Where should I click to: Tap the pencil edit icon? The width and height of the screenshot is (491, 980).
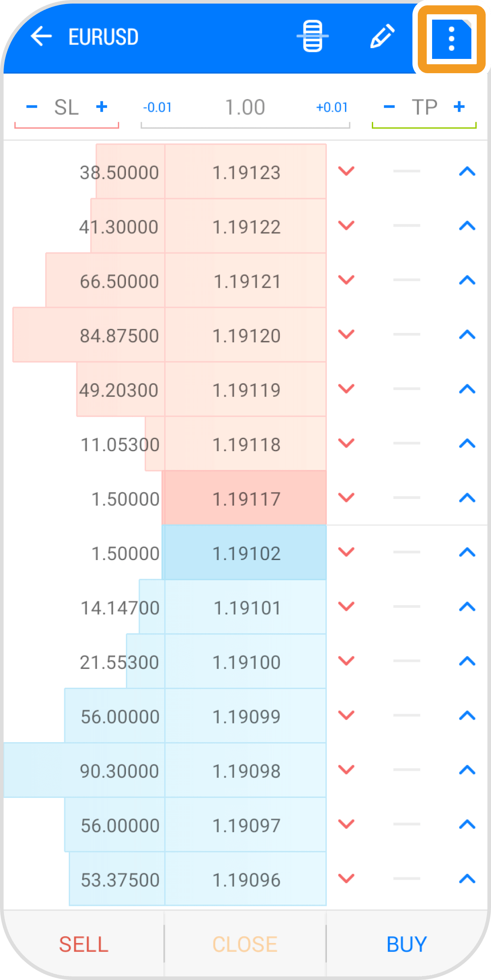pos(383,37)
